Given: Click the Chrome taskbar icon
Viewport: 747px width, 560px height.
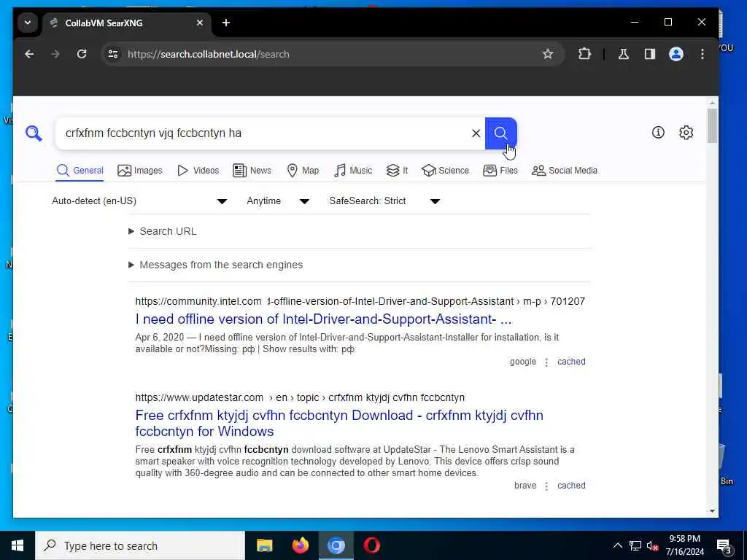Looking at the screenshot, I should pyautogui.click(x=336, y=545).
